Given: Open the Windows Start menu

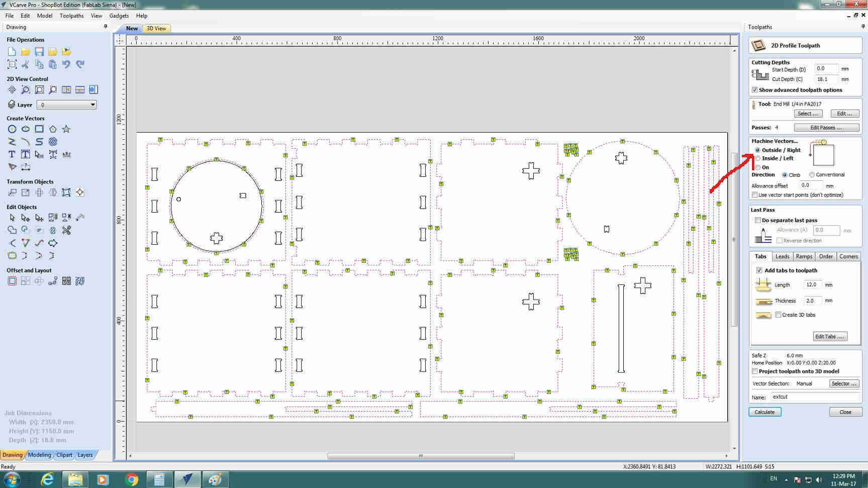Looking at the screenshot, I should click(12, 479).
